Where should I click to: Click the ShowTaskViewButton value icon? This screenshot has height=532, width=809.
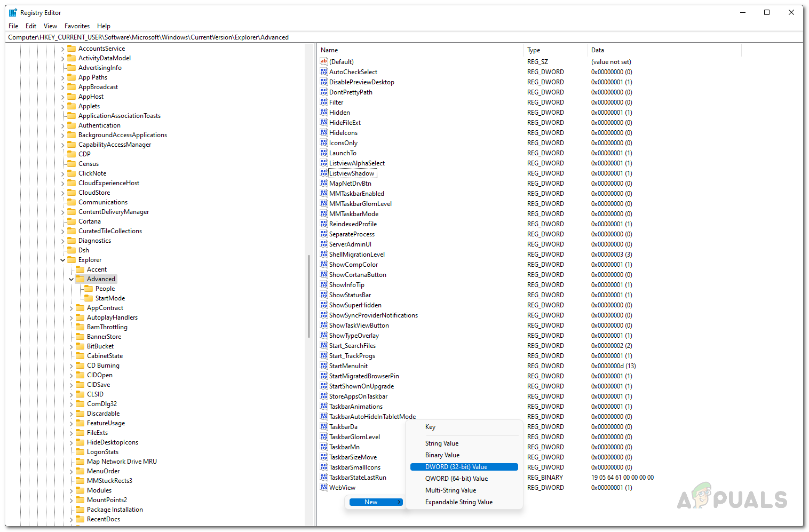[x=323, y=325]
